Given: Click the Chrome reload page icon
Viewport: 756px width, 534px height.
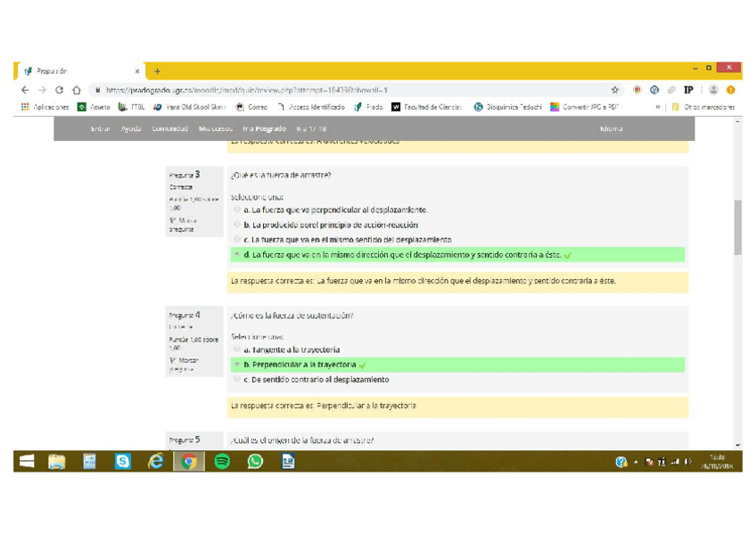Looking at the screenshot, I should [59, 90].
